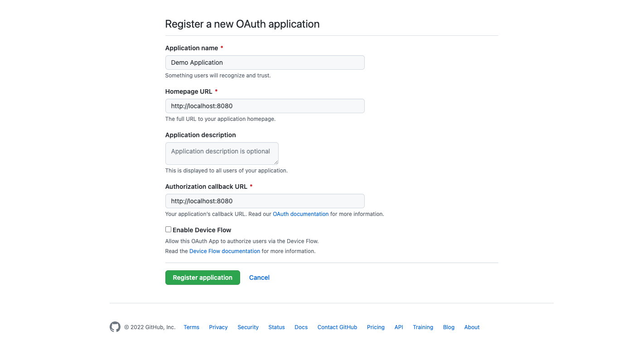
Task: Select the Application description text area
Action: coord(222,153)
